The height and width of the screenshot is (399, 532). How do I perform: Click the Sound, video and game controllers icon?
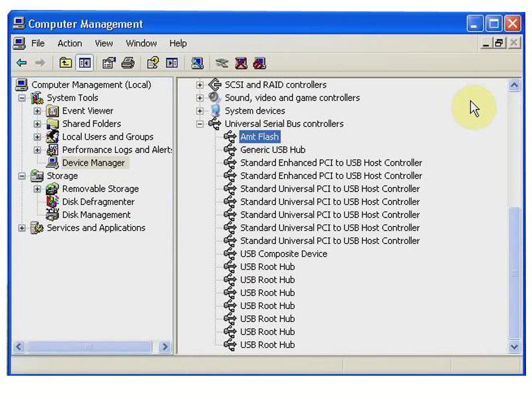pos(215,98)
